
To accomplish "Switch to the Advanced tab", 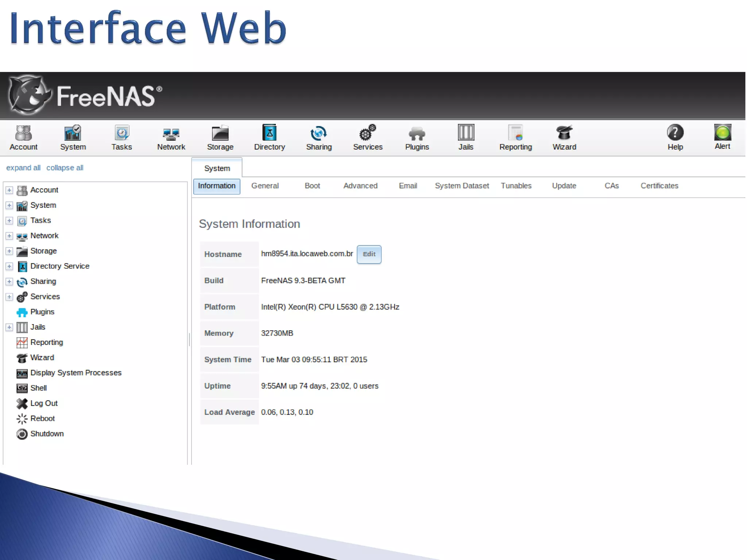I will tap(360, 186).
